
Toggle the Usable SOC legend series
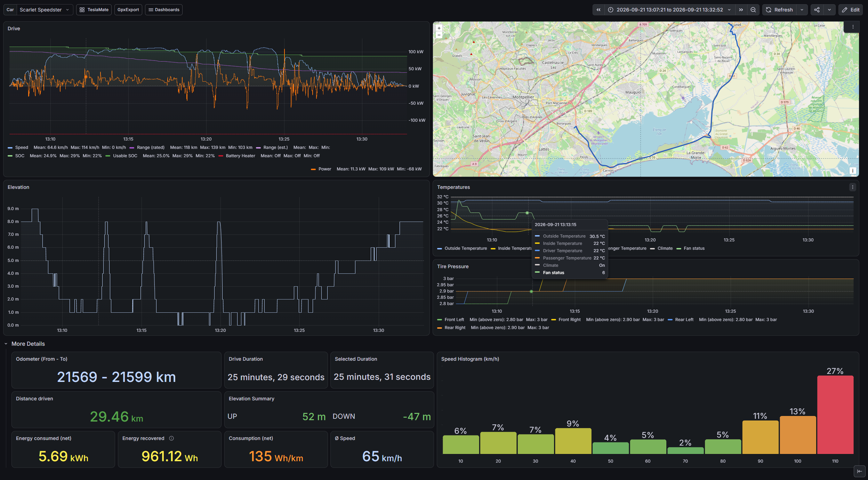pos(125,156)
